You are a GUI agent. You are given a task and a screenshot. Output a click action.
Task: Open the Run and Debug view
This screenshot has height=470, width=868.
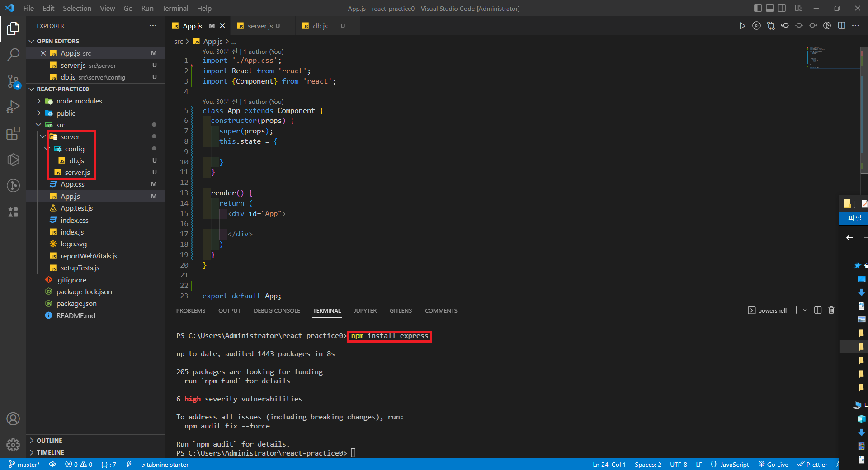pos(13,107)
